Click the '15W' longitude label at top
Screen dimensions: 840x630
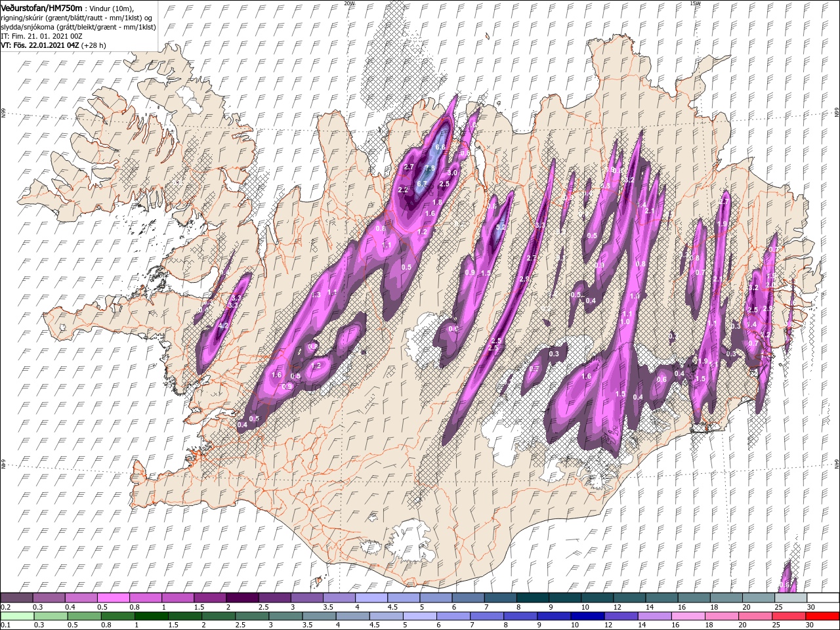coord(694,3)
